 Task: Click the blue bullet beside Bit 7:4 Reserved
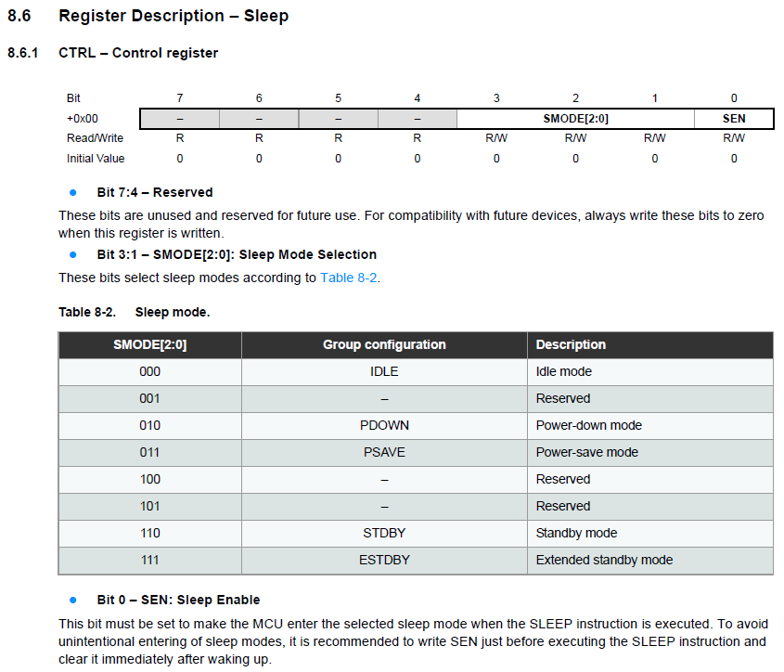click(x=73, y=193)
